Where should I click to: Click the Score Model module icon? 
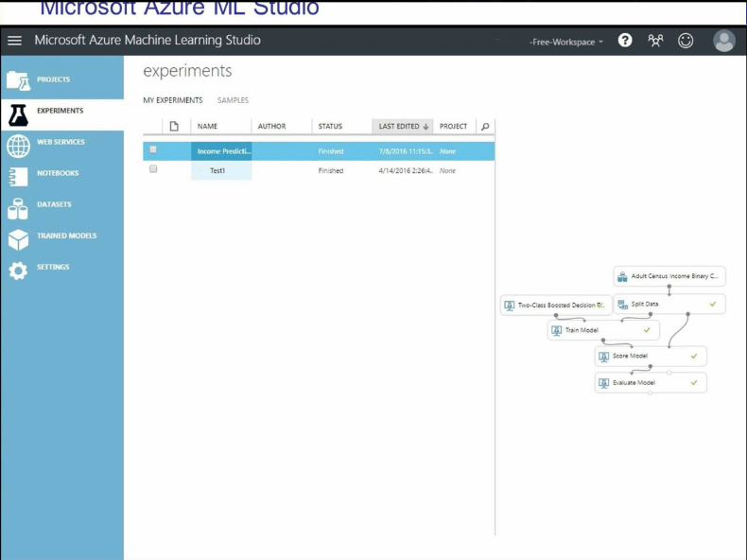point(603,357)
